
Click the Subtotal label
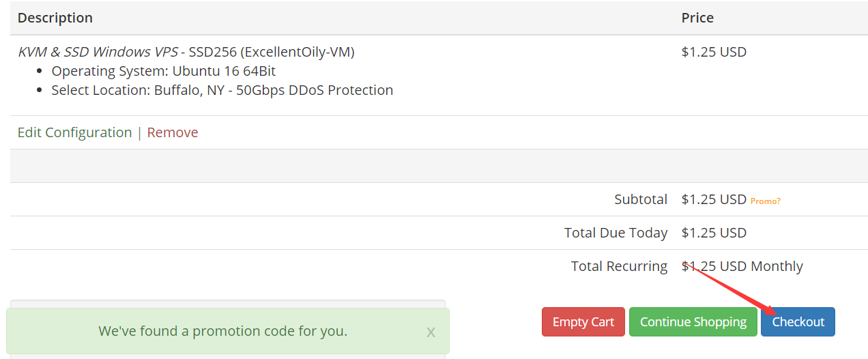tap(641, 199)
